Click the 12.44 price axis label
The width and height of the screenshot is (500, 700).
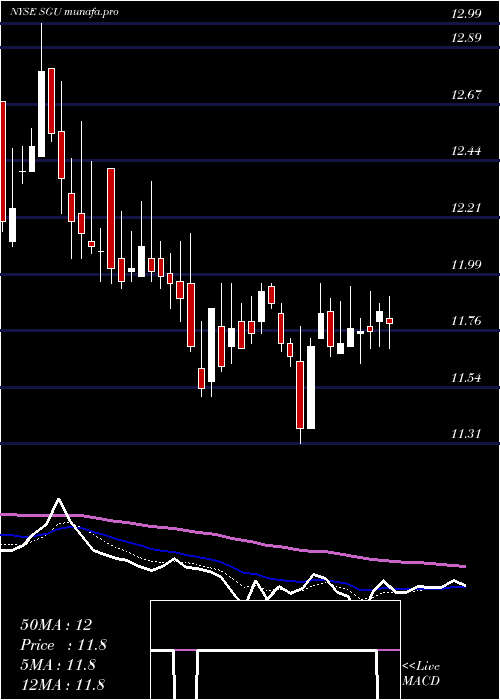(x=466, y=151)
